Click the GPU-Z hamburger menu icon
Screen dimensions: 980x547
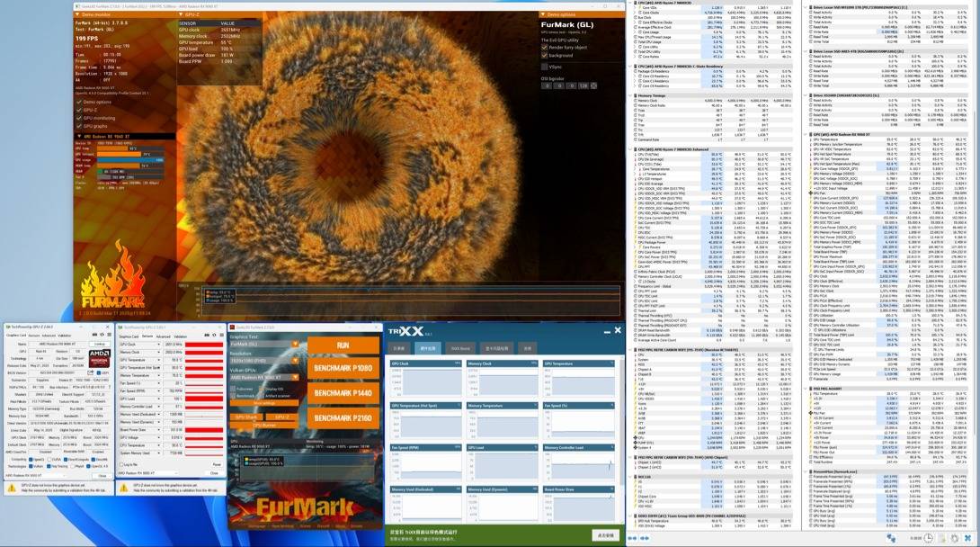(x=110, y=335)
